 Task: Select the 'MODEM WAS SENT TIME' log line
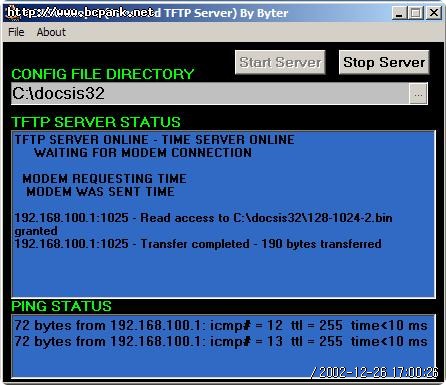click(x=100, y=192)
